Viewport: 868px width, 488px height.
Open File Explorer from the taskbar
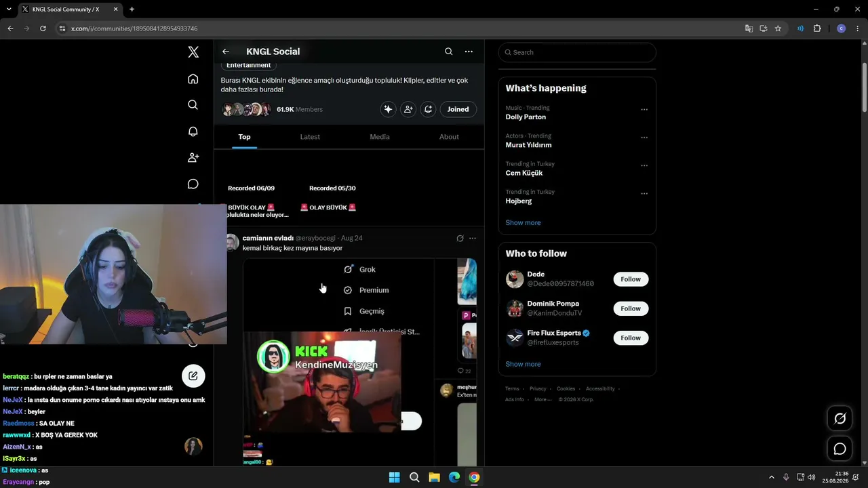434,477
